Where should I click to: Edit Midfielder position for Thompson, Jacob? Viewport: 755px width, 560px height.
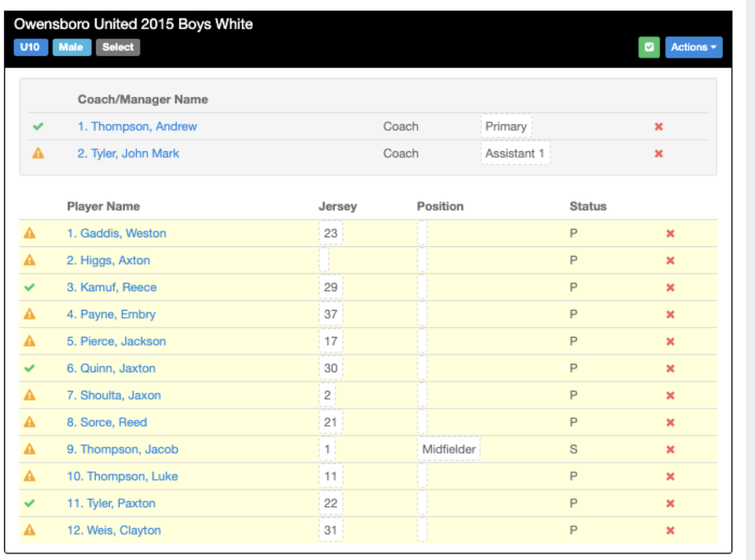click(x=449, y=449)
